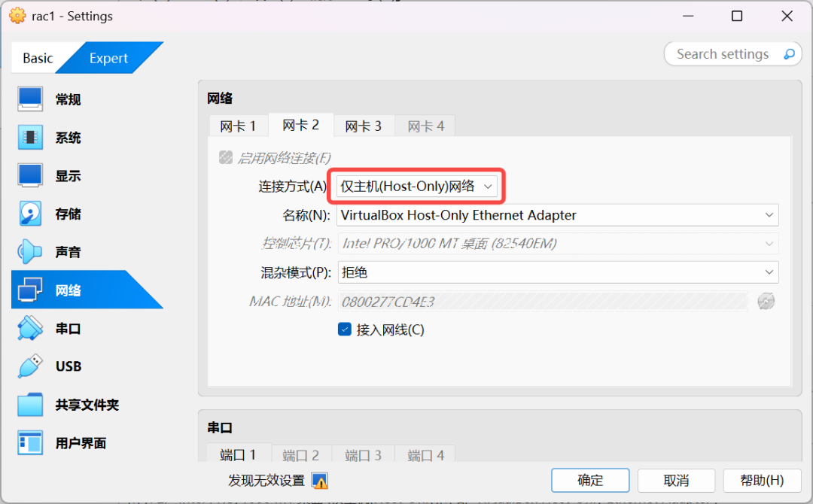Viewport: 813px width, 504px height.
Task: Click the 发现无效设置 text
Action: tap(266, 481)
